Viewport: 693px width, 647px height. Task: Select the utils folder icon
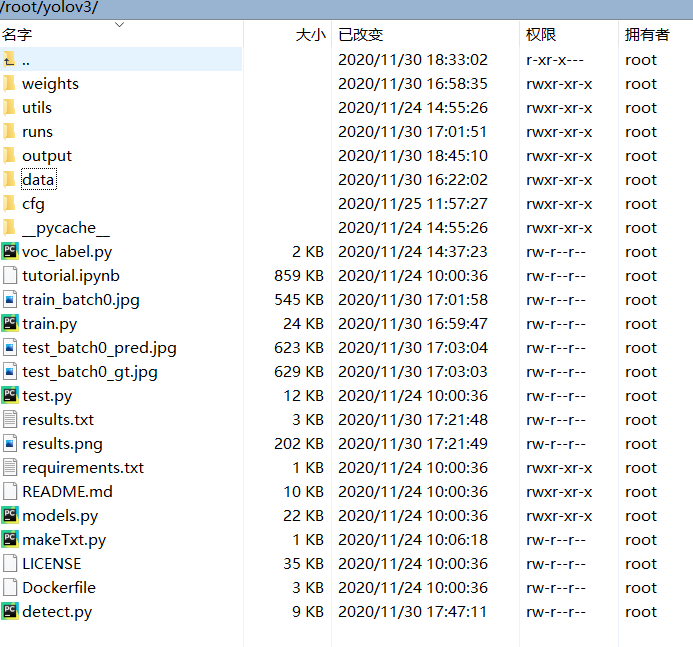pyautogui.click(x=9, y=107)
